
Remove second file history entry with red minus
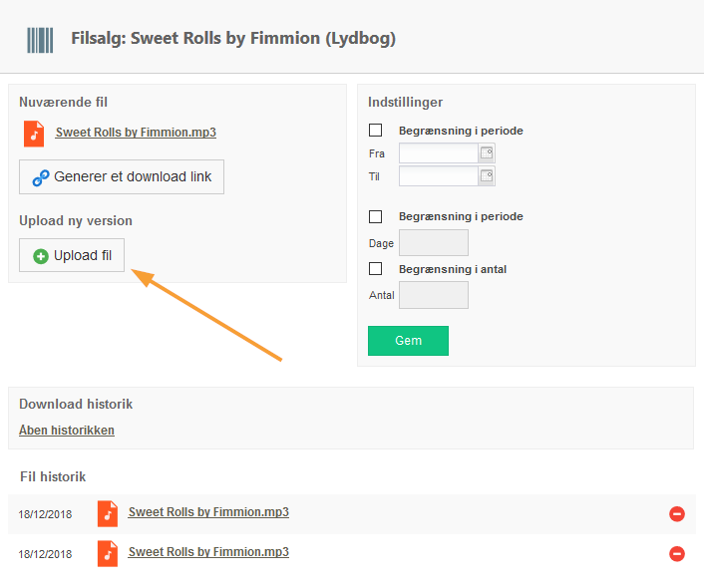tap(677, 553)
